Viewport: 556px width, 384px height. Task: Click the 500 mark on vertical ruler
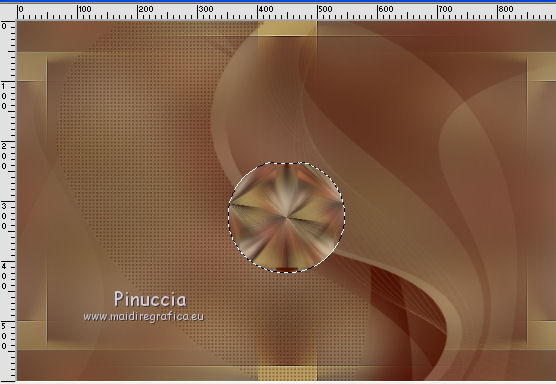tap(4, 336)
